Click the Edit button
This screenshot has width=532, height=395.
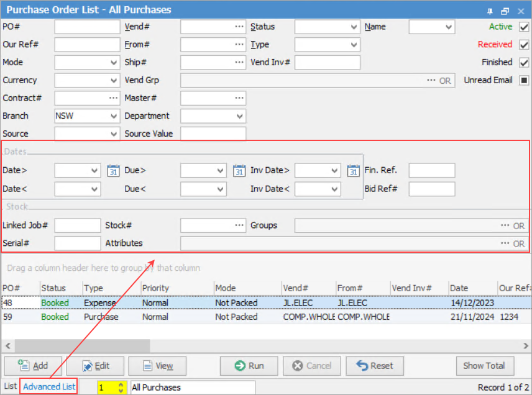[95, 366]
